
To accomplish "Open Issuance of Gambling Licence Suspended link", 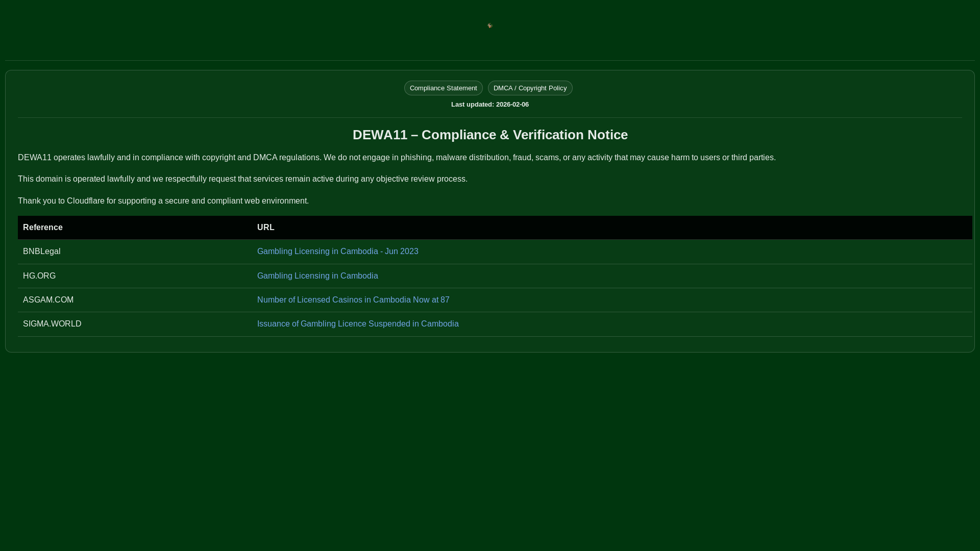I will pos(358,324).
